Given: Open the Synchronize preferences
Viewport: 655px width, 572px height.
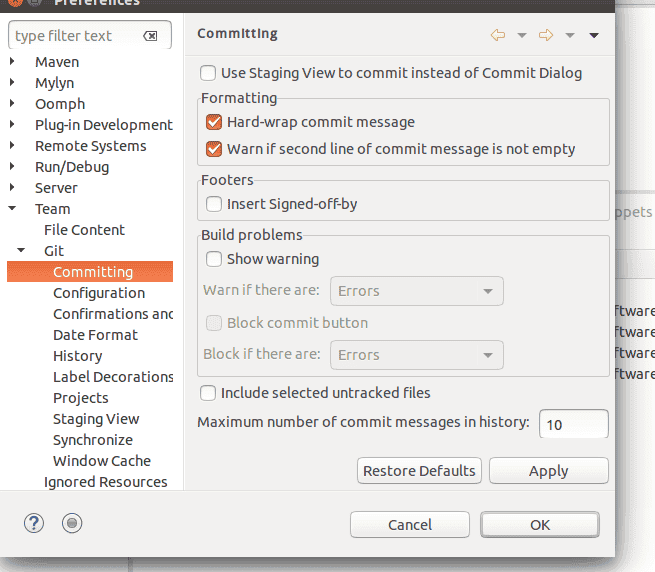Looking at the screenshot, I should click(93, 440).
